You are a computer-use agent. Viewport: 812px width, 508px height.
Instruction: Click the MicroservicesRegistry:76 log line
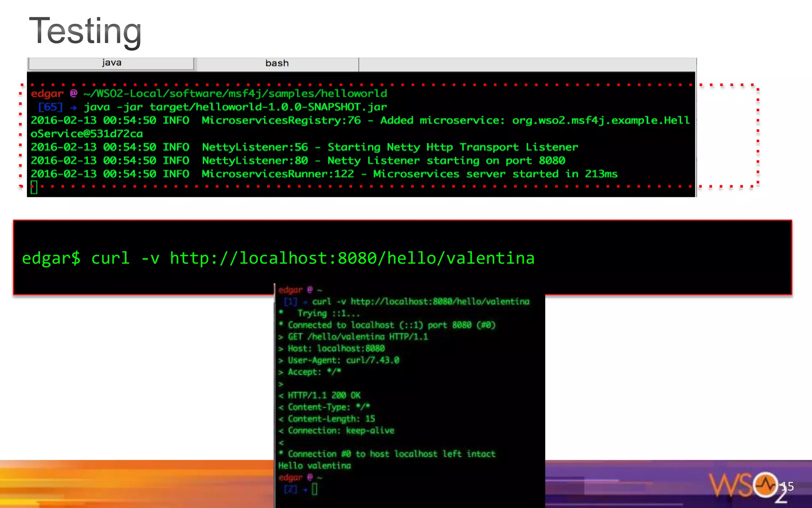point(360,120)
